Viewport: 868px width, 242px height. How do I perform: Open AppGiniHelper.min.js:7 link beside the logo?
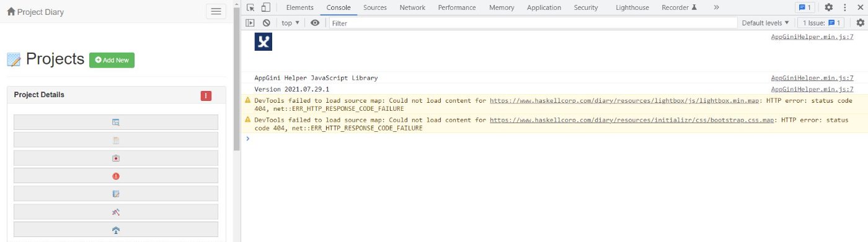click(812, 37)
